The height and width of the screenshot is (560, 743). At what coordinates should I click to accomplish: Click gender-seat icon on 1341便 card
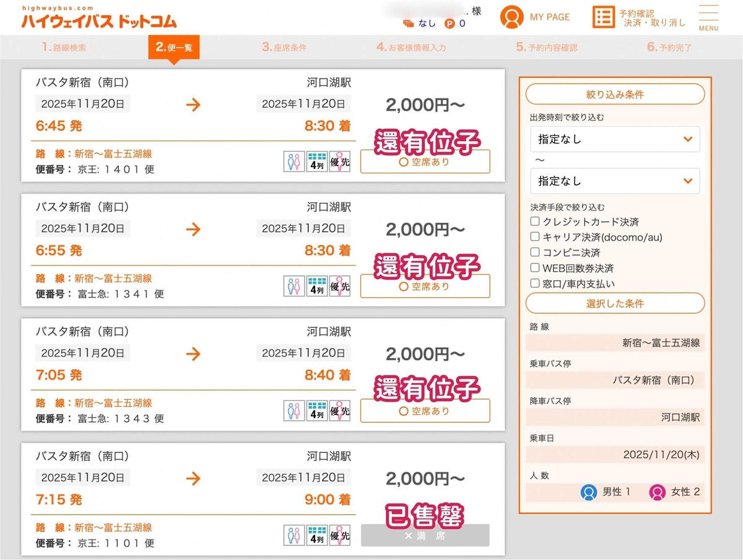point(294,286)
